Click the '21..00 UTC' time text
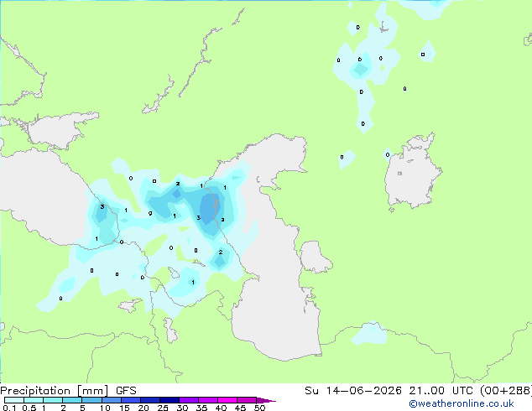The image size is (532, 411). point(441,391)
